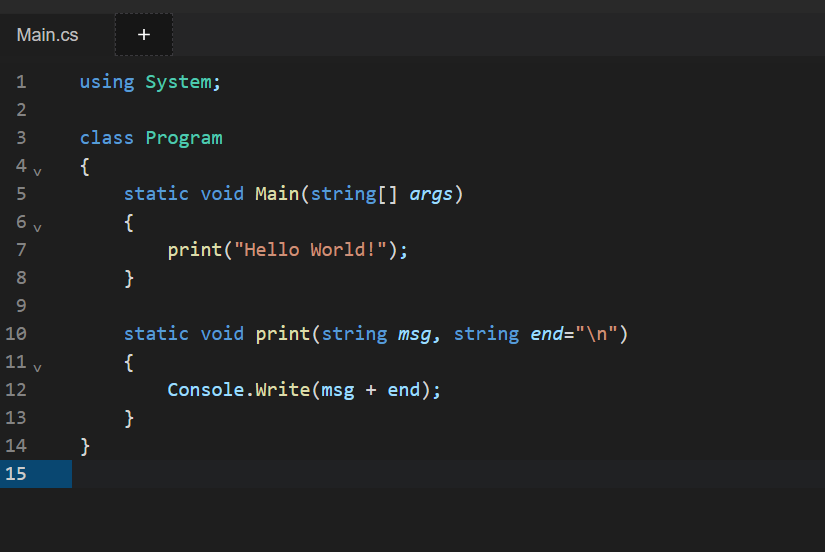Click the 'args' parameter on line 5
The image size is (825, 552).
(431, 194)
